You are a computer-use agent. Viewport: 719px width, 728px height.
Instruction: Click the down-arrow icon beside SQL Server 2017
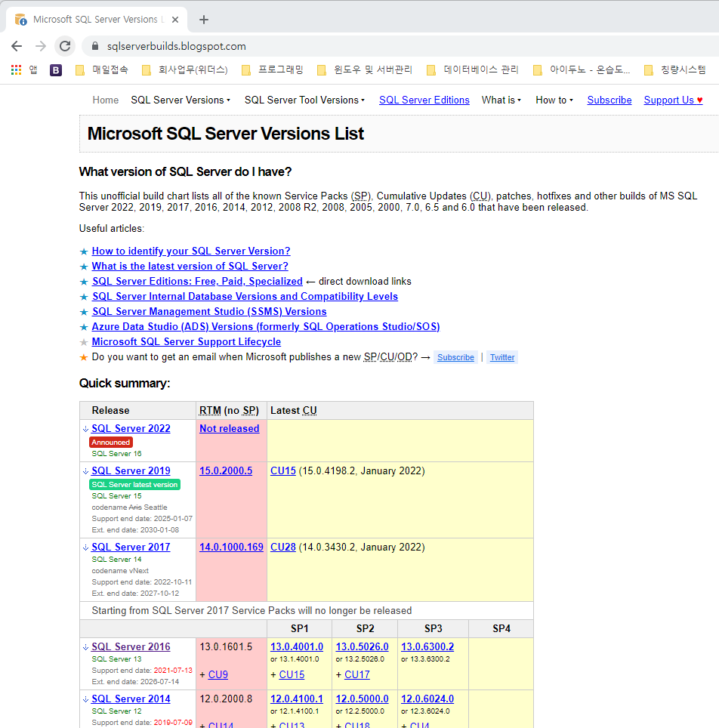click(x=85, y=548)
